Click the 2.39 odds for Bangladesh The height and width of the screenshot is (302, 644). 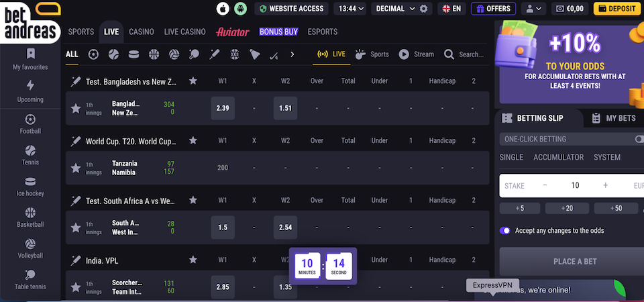pos(223,108)
